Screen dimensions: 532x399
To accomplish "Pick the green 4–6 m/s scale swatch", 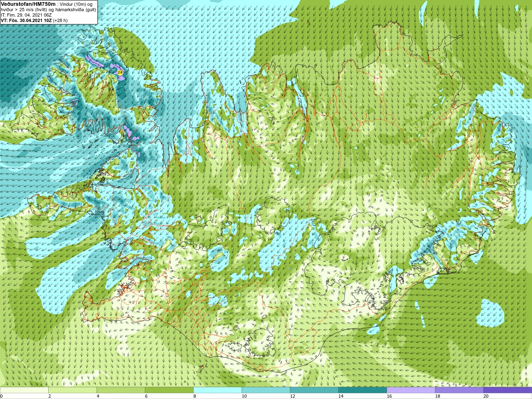I will (121, 390).
